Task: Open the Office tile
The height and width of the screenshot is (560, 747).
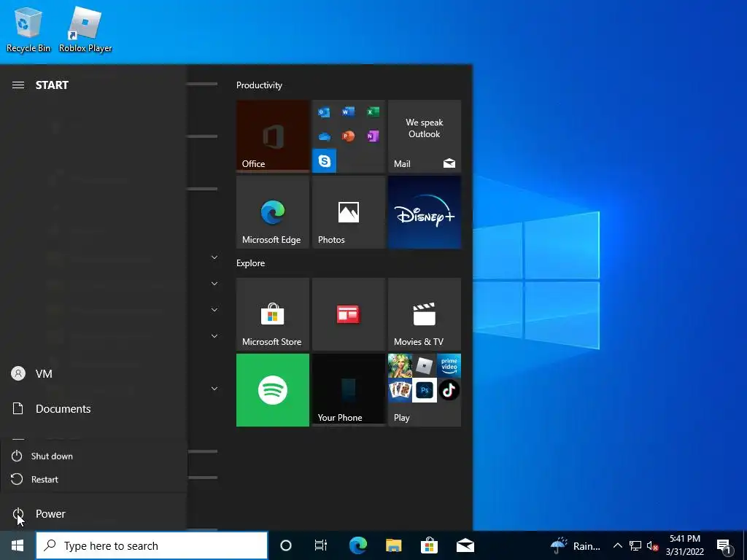Action: 273,136
